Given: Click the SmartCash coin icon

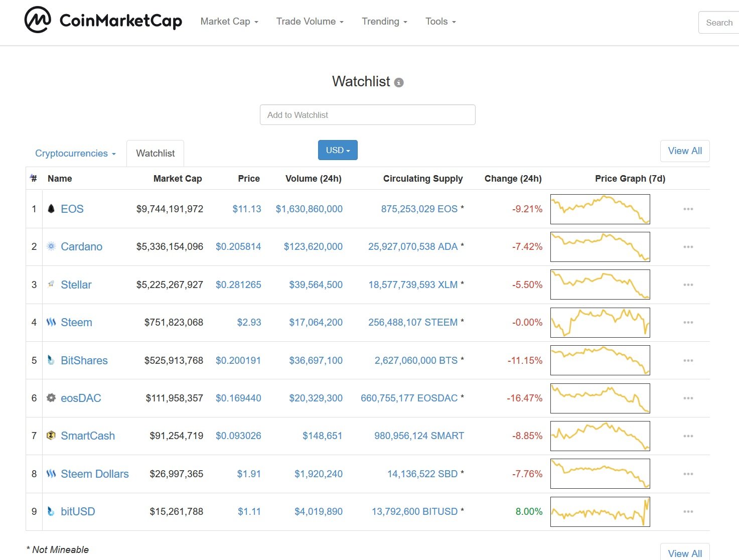Looking at the screenshot, I should point(51,436).
